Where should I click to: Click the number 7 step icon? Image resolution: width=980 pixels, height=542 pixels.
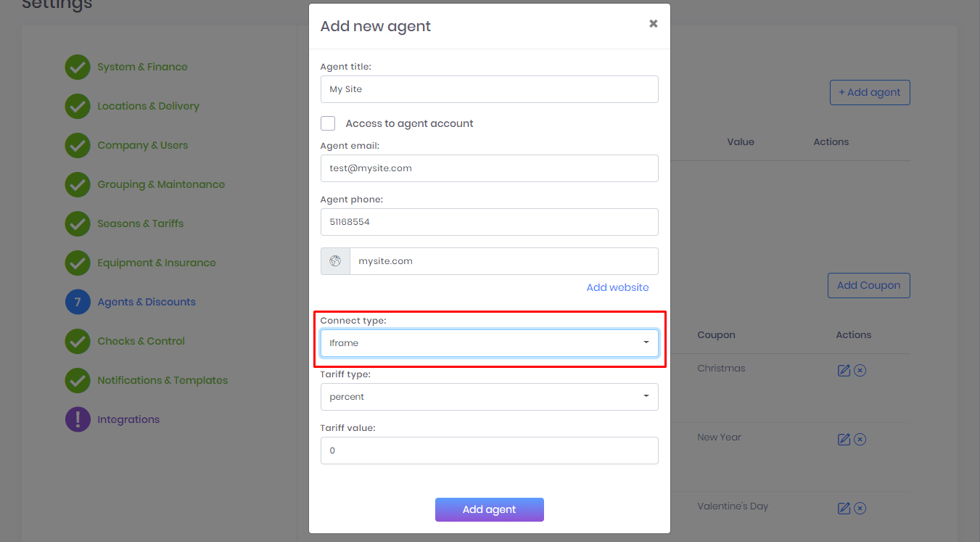(78, 302)
